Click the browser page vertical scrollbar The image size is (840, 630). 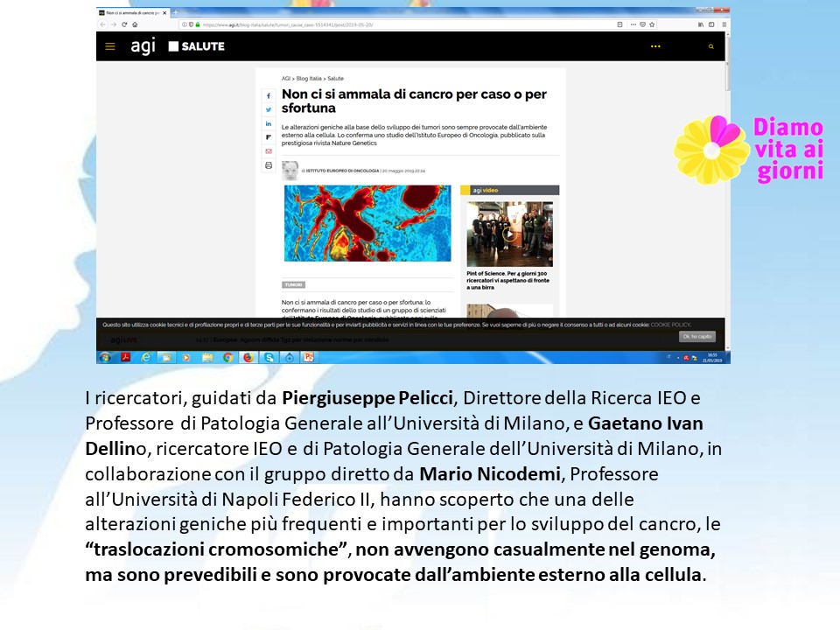[x=727, y=192]
